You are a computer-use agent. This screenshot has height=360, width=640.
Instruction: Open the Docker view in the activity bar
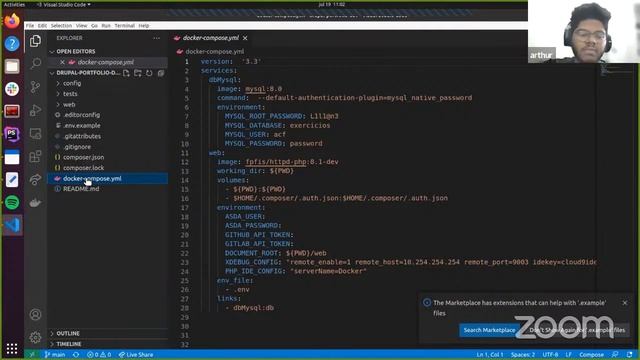(36, 202)
